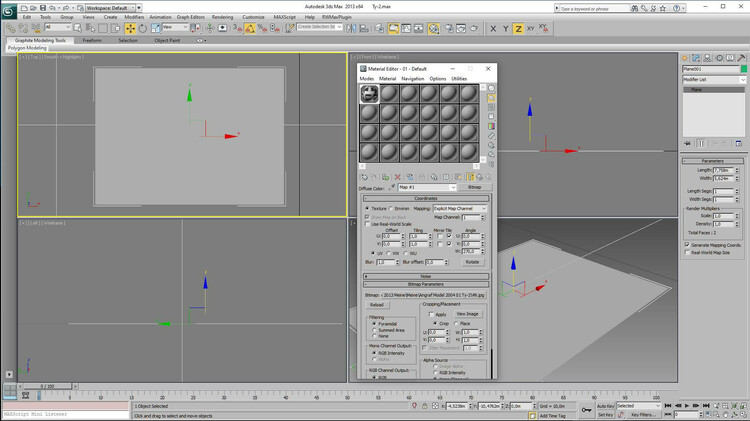
Task: Expand the Noise rollout
Action: [426, 276]
